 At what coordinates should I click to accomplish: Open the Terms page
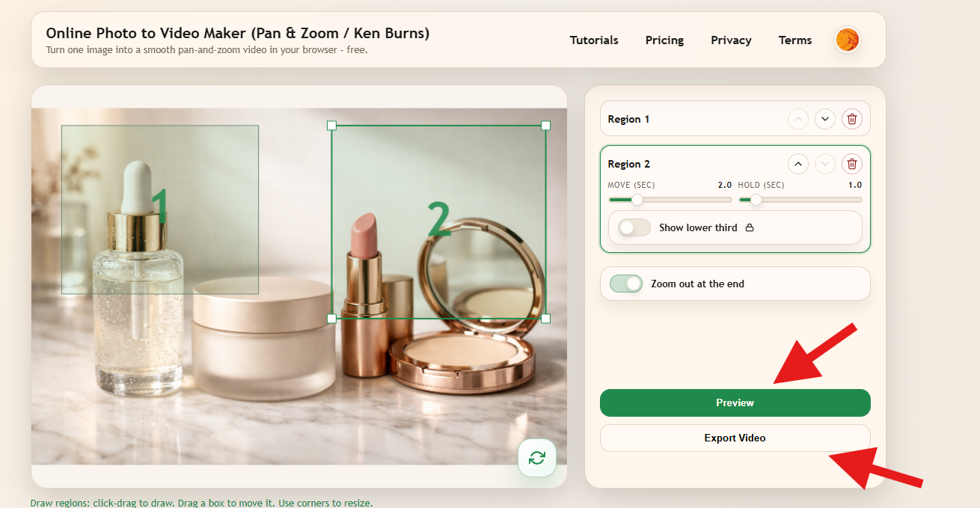794,40
